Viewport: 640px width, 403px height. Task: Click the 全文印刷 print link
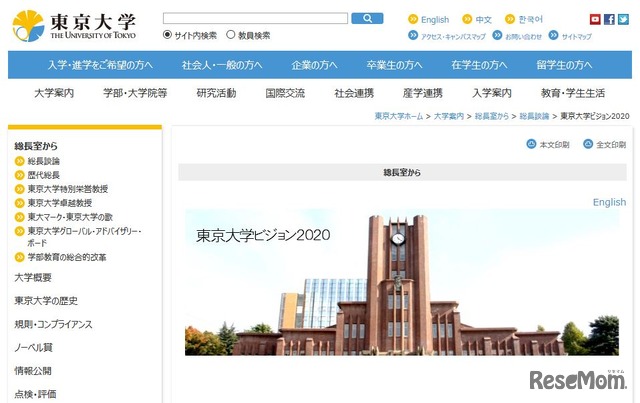click(x=611, y=145)
